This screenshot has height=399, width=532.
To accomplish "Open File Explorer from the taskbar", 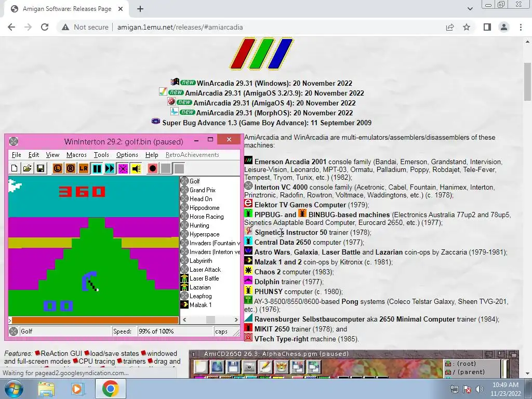I will pyautogui.click(x=46, y=389).
